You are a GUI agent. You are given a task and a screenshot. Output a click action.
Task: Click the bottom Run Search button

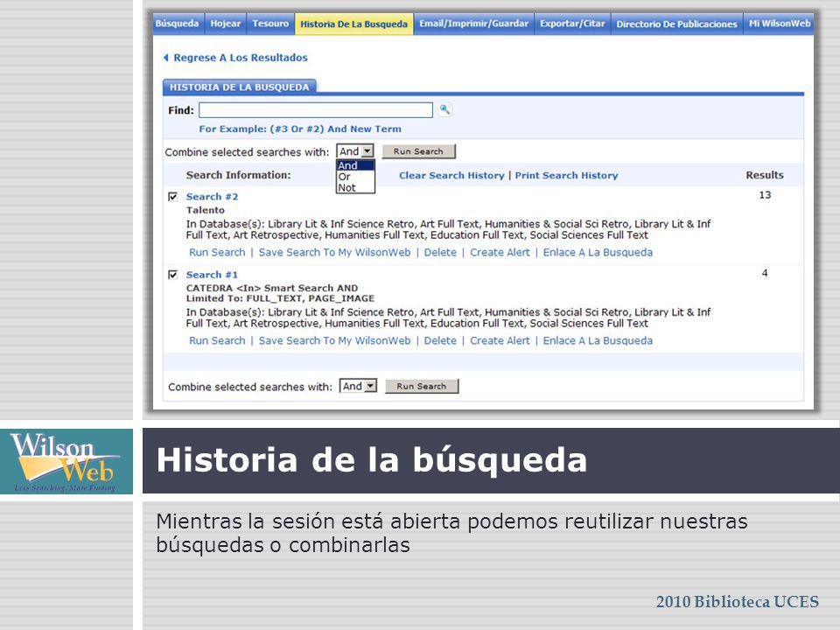pyautogui.click(x=422, y=386)
